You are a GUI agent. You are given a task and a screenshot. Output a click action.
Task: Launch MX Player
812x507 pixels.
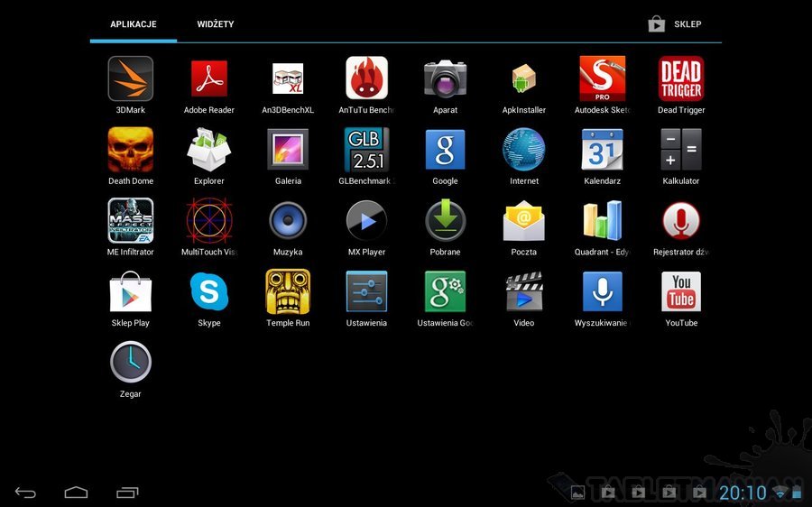click(x=366, y=221)
